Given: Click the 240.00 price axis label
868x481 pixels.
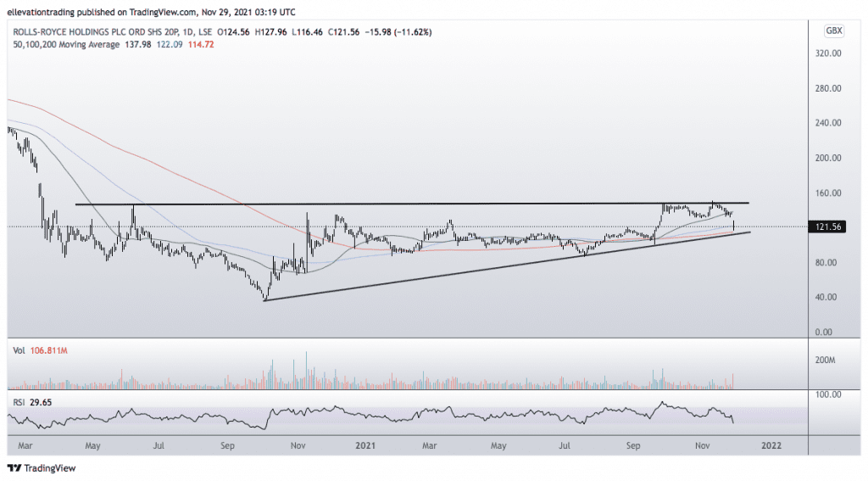Looking at the screenshot, I should 828,123.
